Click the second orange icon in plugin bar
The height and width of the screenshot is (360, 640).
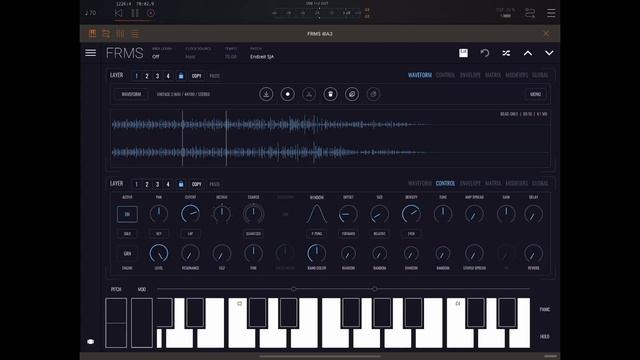coord(106,33)
